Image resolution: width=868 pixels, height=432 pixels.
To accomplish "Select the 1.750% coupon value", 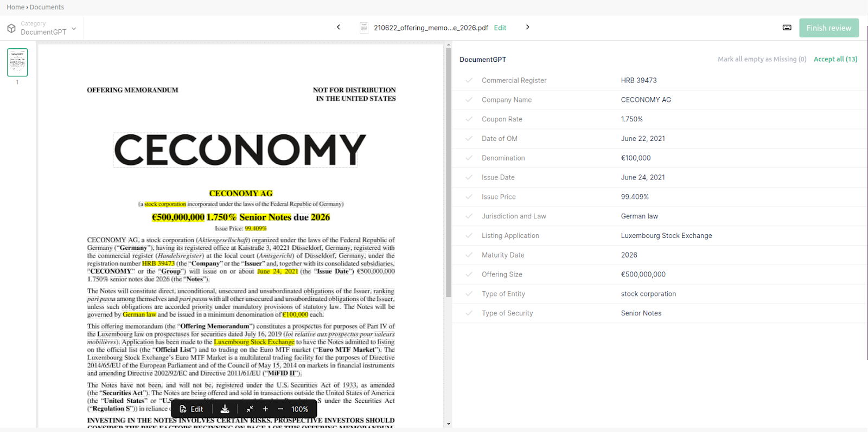I will click(631, 119).
